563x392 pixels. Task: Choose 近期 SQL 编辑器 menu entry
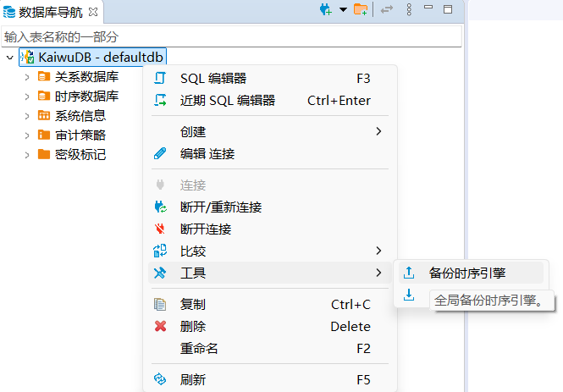(270, 101)
